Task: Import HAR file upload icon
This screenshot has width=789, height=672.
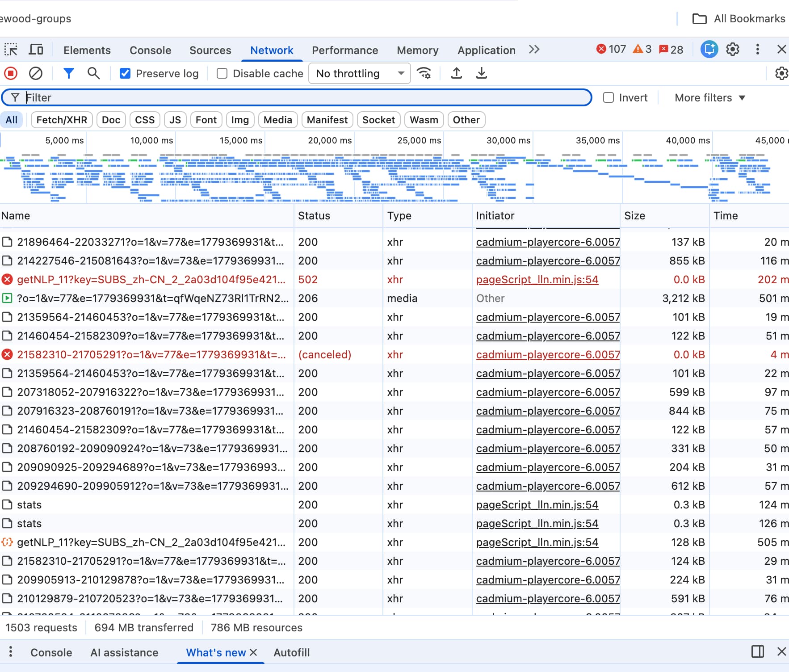Action: click(456, 73)
